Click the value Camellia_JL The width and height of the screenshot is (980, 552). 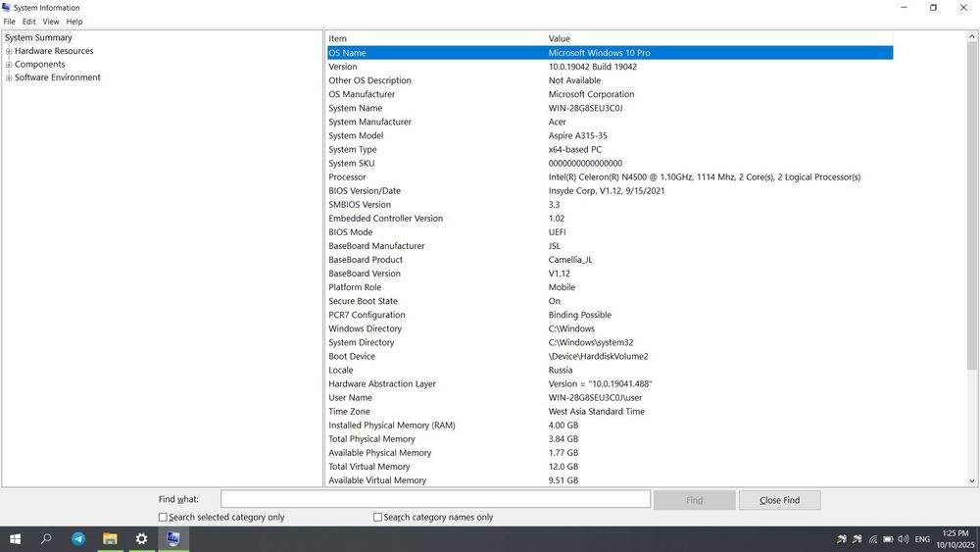(x=570, y=260)
